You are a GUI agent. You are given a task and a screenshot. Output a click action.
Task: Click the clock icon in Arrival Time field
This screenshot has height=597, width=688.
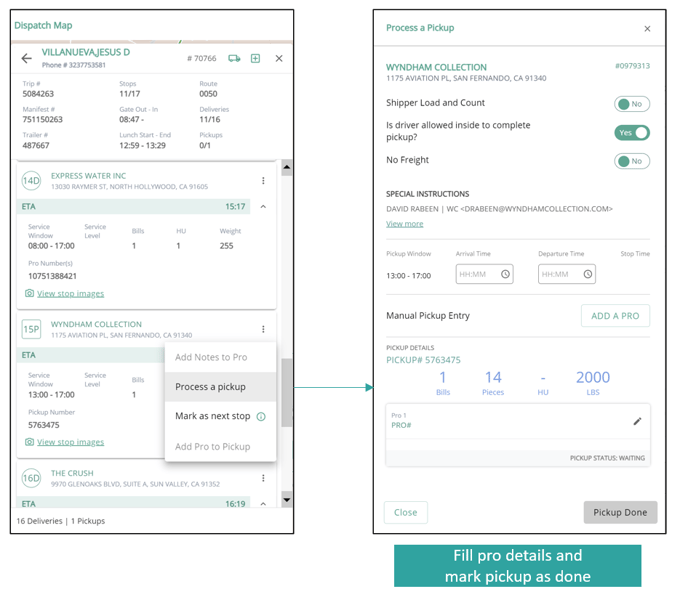[x=505, y=274]
